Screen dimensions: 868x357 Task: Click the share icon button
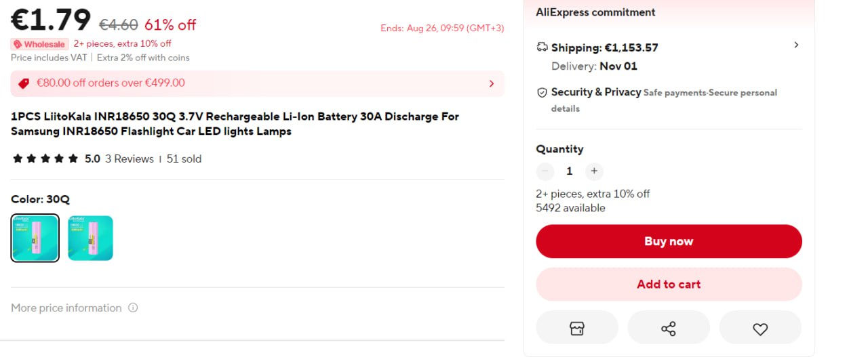coord(668,329)
